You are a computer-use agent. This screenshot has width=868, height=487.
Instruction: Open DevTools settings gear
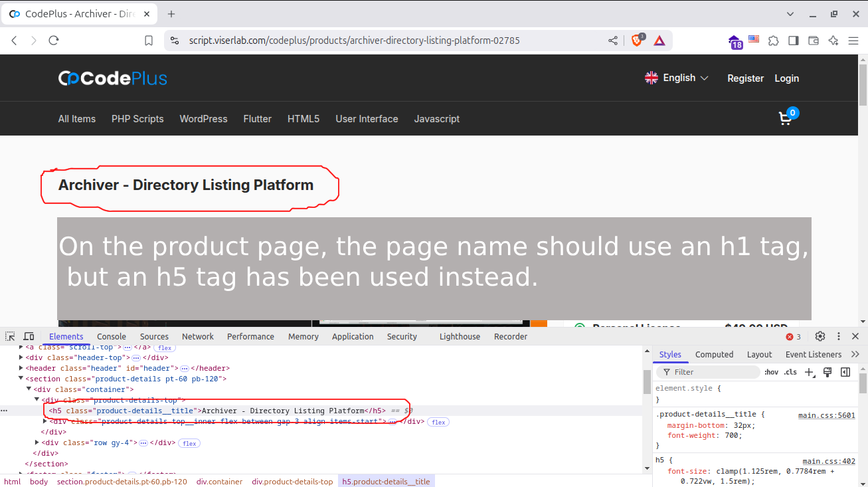pos(820,336)
